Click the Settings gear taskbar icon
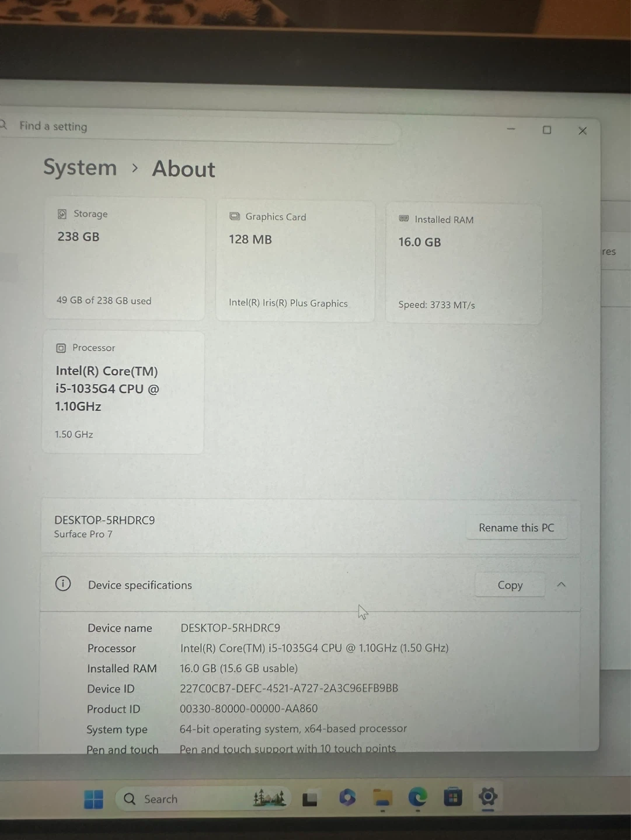This screenshot has width=631, height=840. [x=488, y=796]
